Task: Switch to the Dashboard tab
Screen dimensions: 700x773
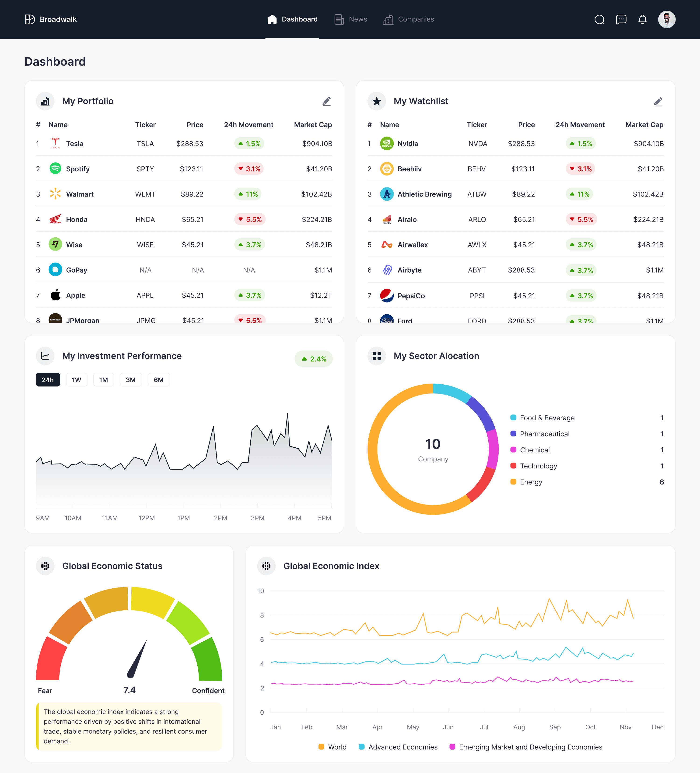Action: (x=292, y=19)
